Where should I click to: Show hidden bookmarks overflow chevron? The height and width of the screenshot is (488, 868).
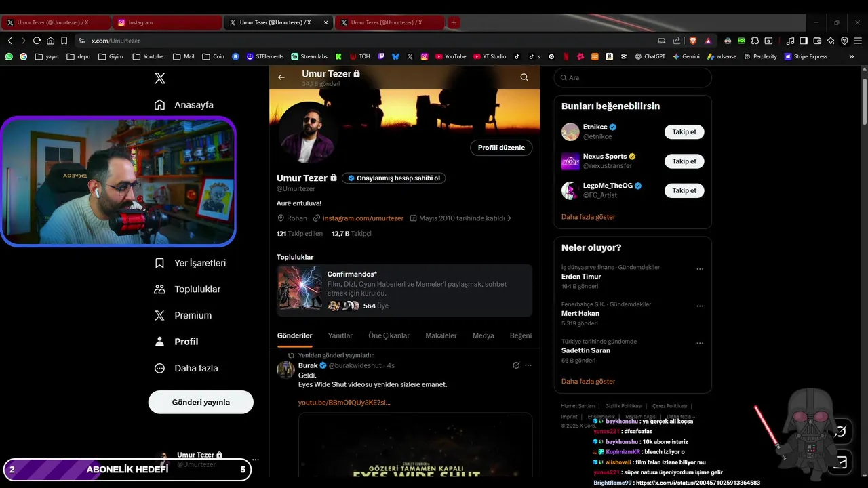tap(851, 56)
